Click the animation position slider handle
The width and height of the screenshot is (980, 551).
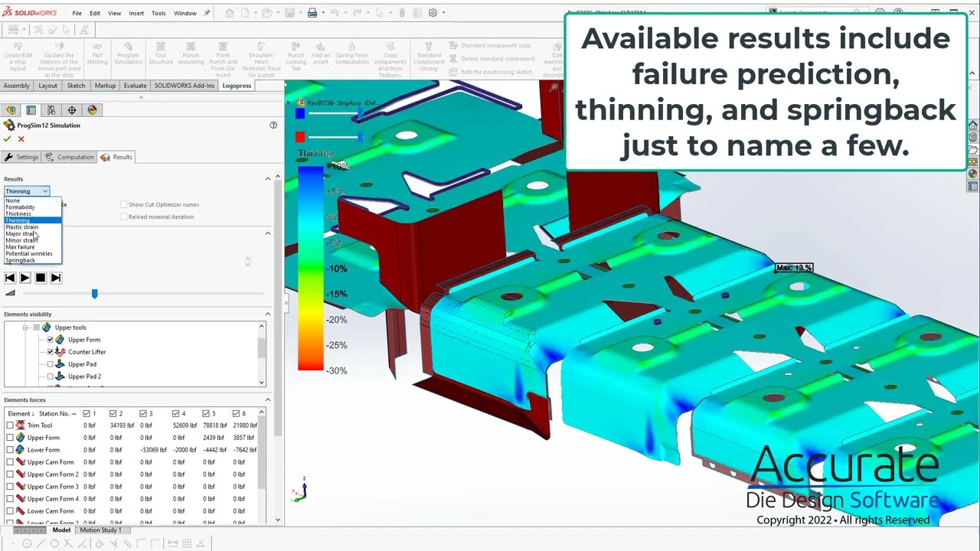(94, 294)
